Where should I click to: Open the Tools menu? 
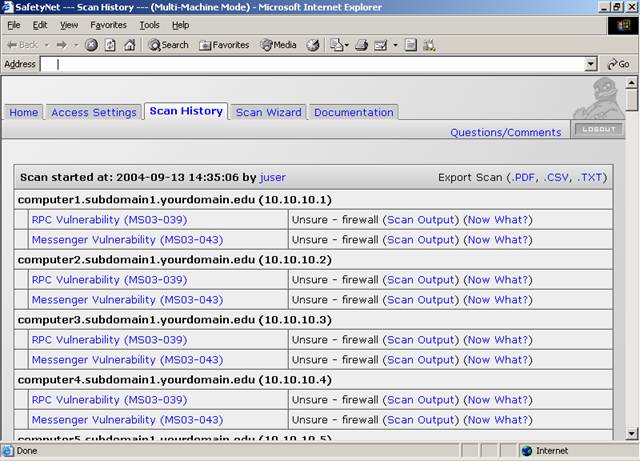click(149, 25)
